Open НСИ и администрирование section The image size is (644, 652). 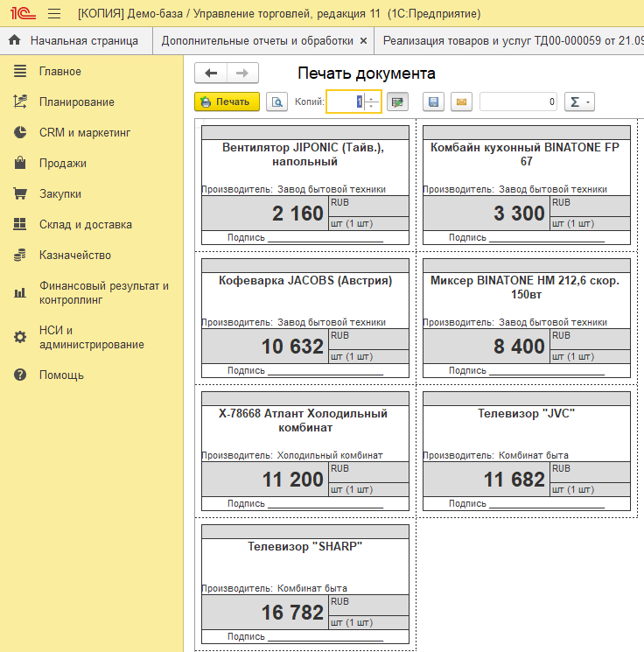pos(92,337)
